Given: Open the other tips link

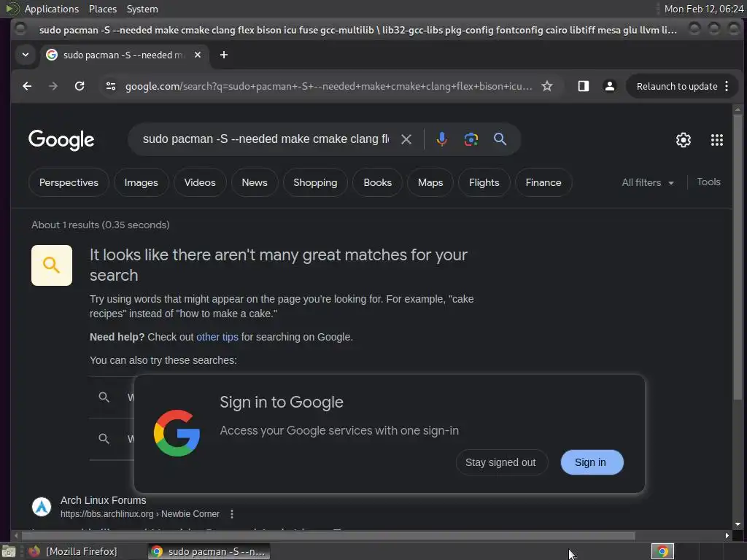Looking at the screenshot, I should 217,337.
